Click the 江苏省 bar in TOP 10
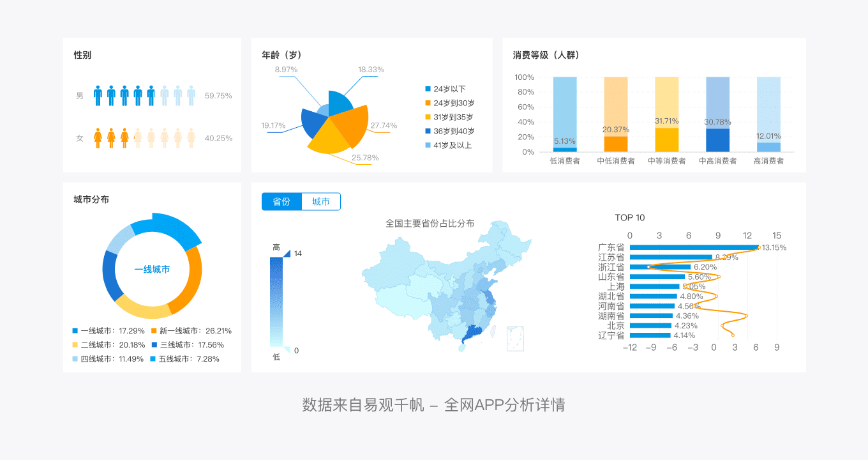 671,257
